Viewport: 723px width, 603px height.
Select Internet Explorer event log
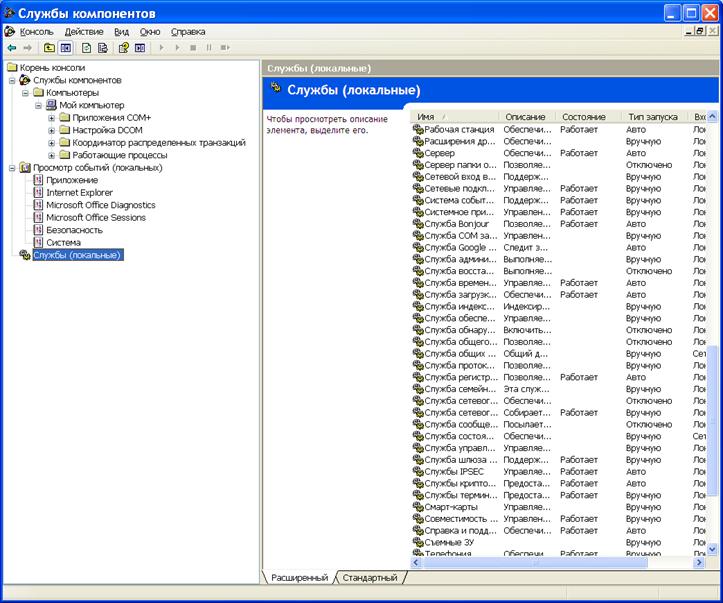click(79, 192)
